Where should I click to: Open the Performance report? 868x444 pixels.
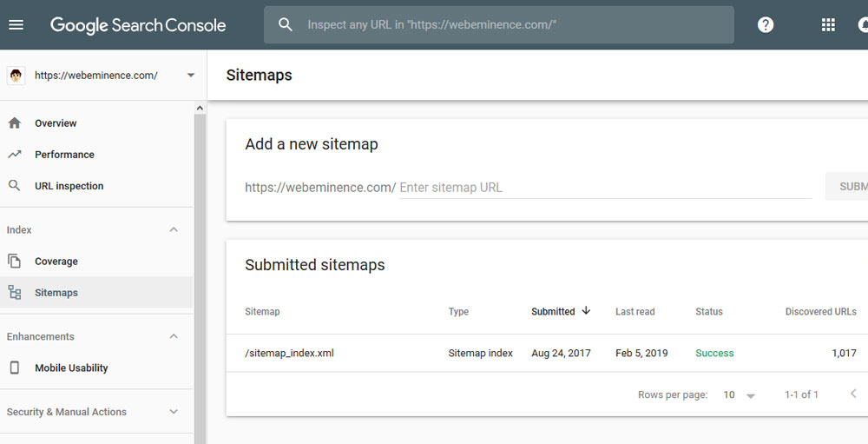(64, 155)
